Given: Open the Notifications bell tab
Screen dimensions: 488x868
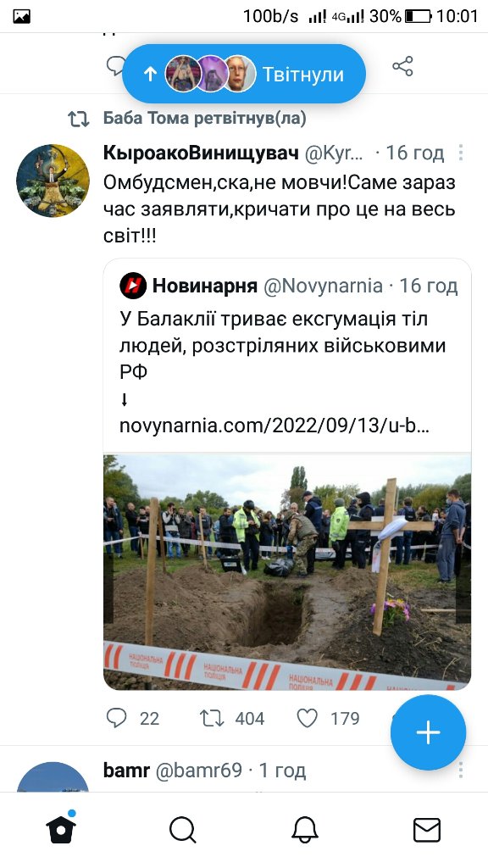Looking at the screenshot, I should (x=305, y=830).
